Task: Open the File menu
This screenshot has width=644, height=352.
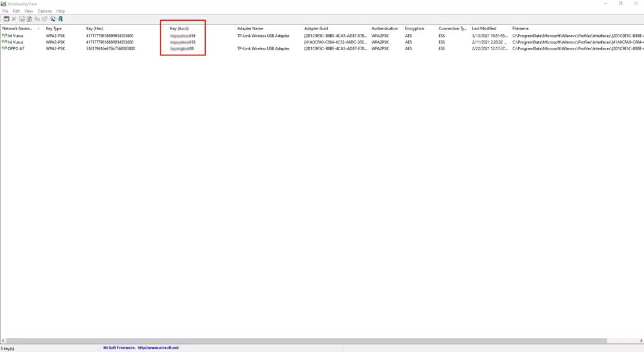Action: [5, 11]
